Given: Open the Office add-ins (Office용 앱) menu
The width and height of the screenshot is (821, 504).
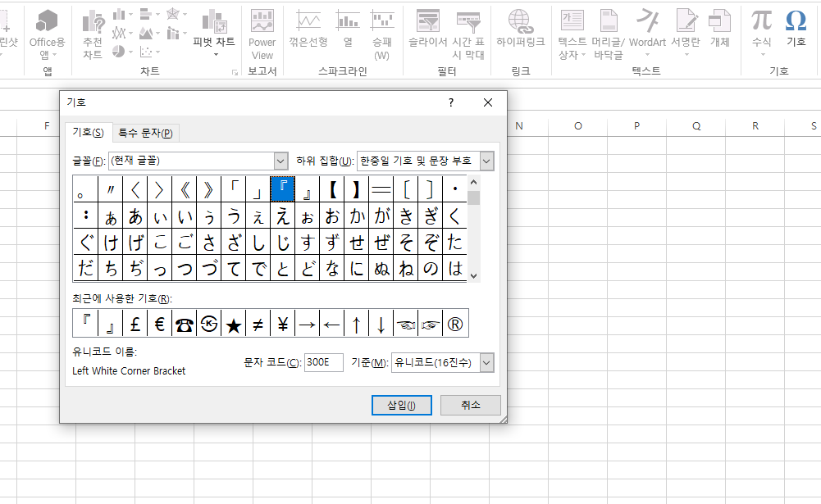Looking at the screenshot, I should pos(47,34).
